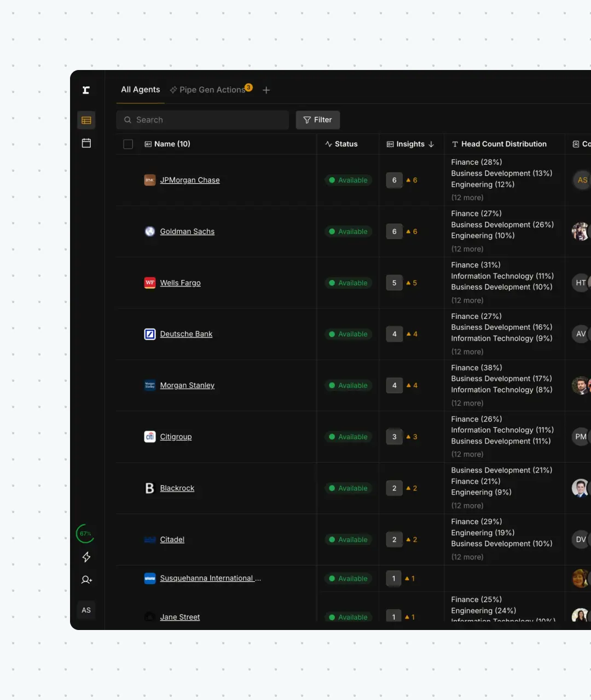Sort by the Insights column header
Viewport: 591px width, 700px height.
point(410,144)
